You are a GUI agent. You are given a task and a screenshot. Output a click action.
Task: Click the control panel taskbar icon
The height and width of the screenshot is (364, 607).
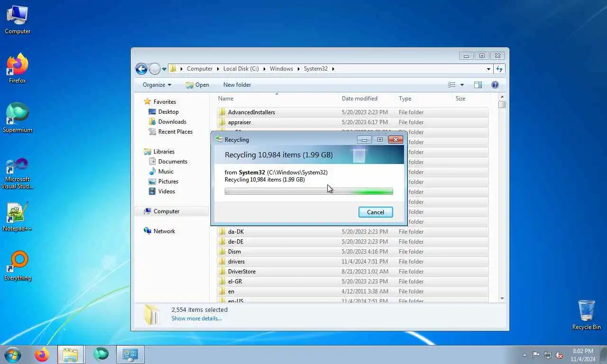(130, 355)
